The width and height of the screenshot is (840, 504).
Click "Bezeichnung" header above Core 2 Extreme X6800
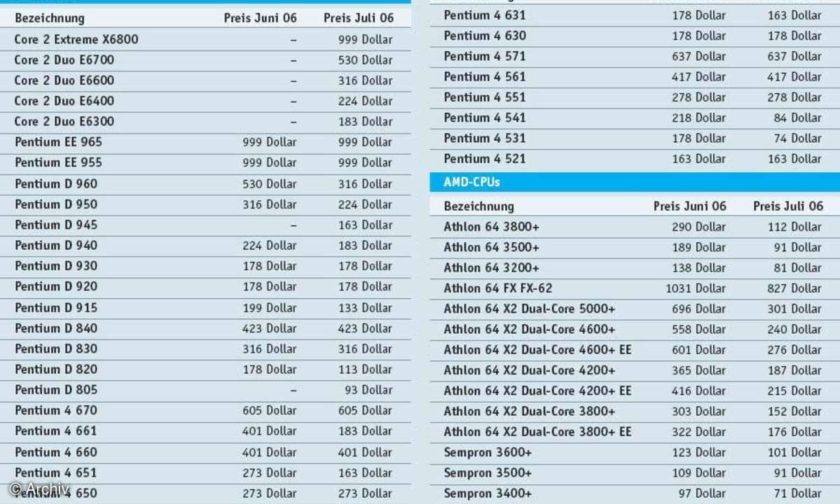pos(50,18)
